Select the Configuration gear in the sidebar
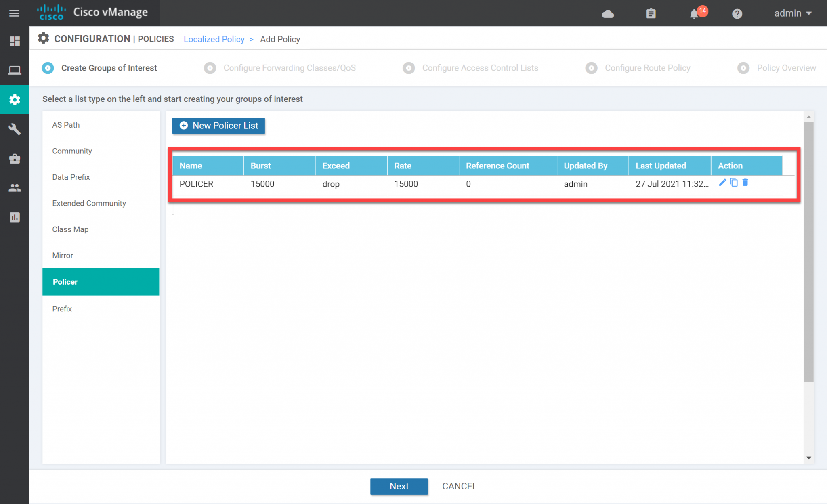827x504 pixels. pos(15,100)
